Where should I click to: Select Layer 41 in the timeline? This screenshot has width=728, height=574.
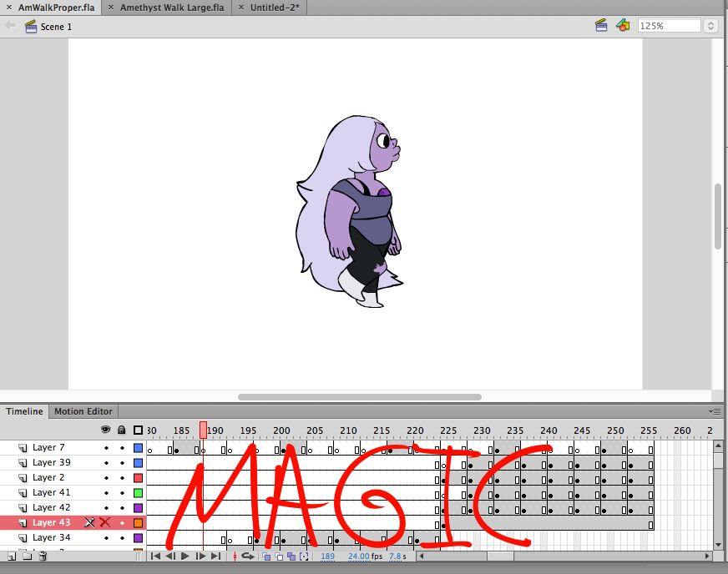tap(51, 492)
